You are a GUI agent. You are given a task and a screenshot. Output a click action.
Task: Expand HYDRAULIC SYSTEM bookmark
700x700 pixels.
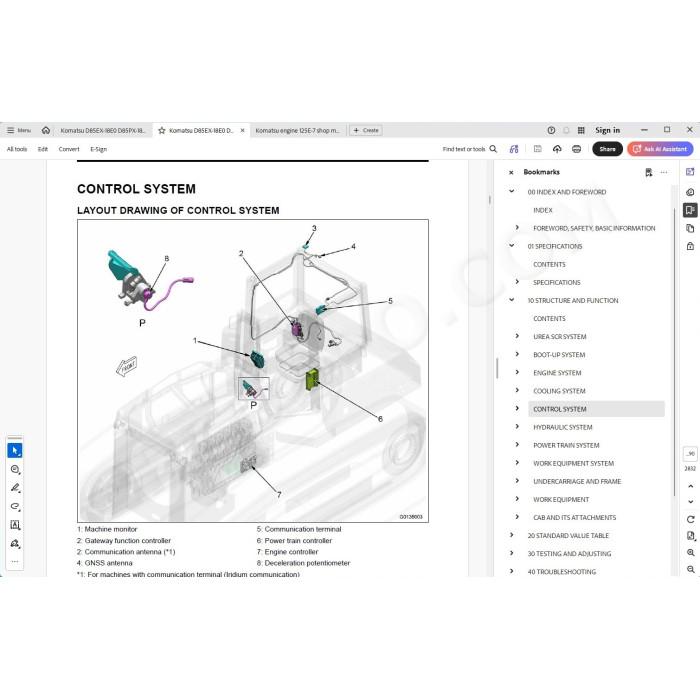click(517, 426)
